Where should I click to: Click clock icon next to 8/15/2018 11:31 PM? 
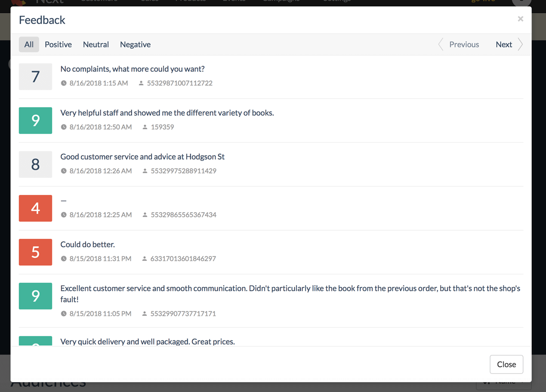(x=64, y=259)
